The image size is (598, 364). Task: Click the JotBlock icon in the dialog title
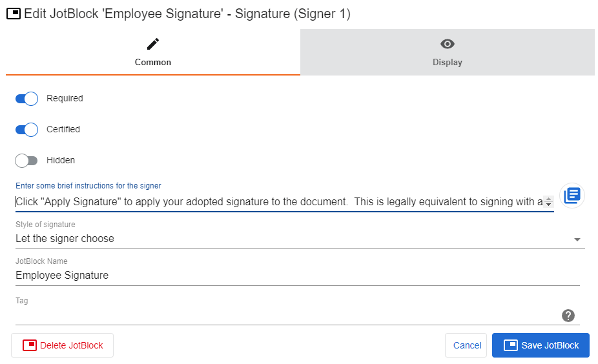13,14
